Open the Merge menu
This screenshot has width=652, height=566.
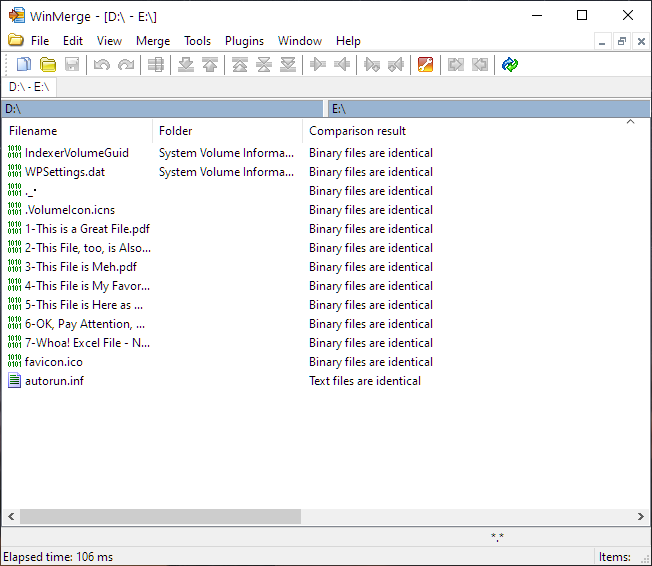(153, 41)
